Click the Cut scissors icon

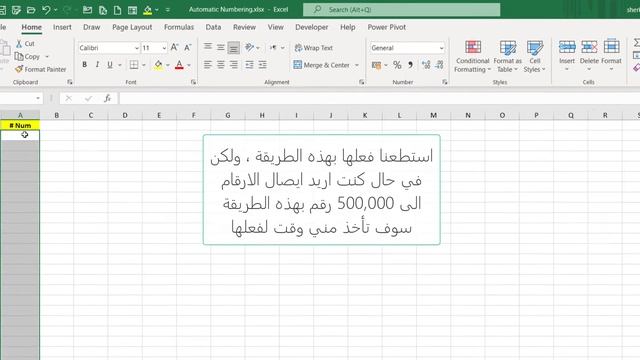click(19, 43)
